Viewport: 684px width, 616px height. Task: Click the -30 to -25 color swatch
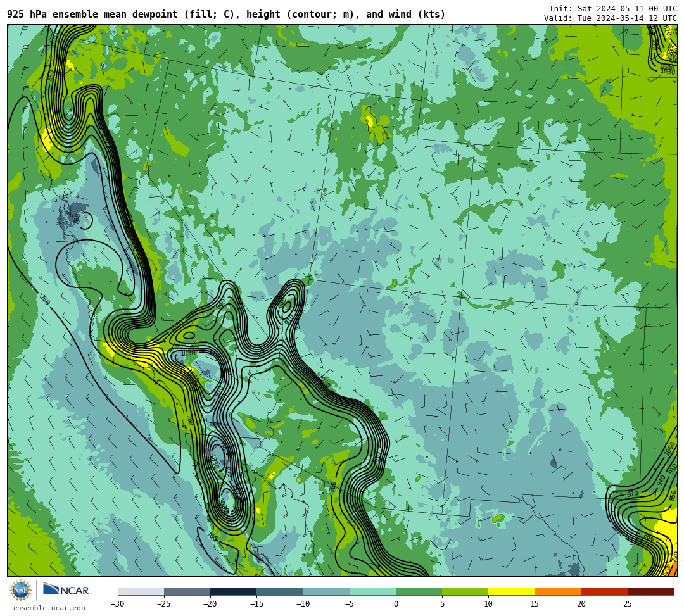click(141, 591)
